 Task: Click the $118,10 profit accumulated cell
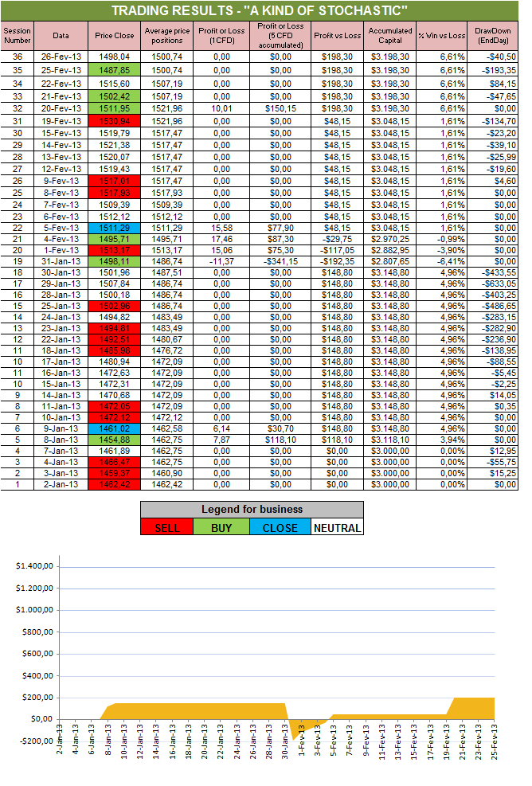tap(280, 440)
